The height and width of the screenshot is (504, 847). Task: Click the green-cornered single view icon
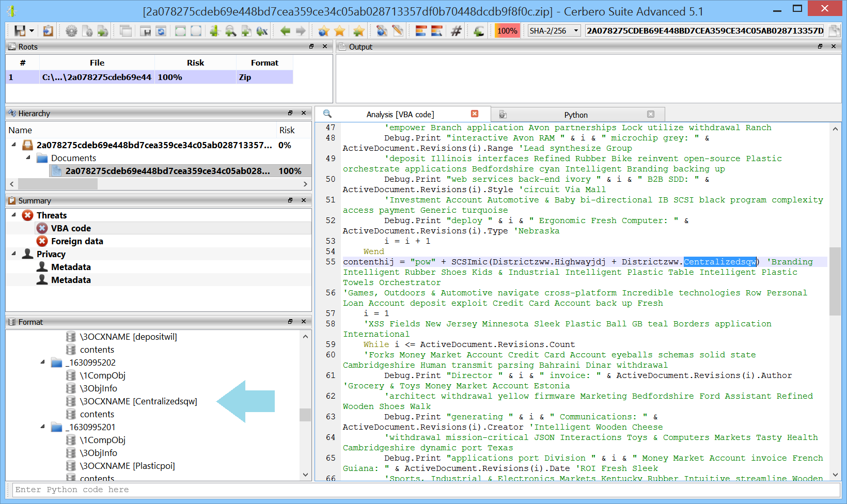(180, 31)
